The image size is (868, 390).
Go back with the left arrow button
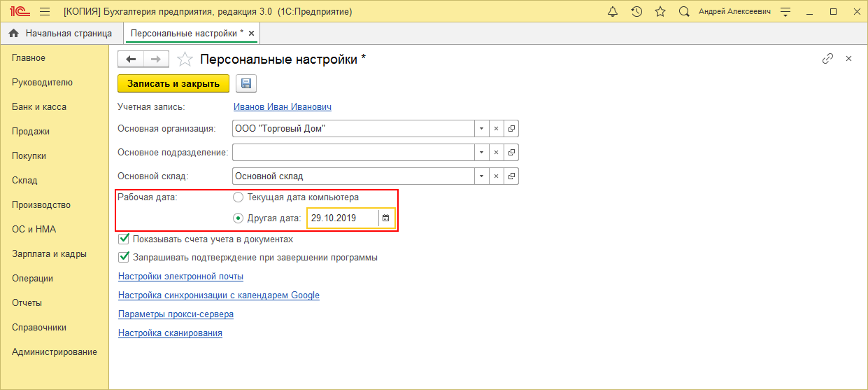(131, 60)
